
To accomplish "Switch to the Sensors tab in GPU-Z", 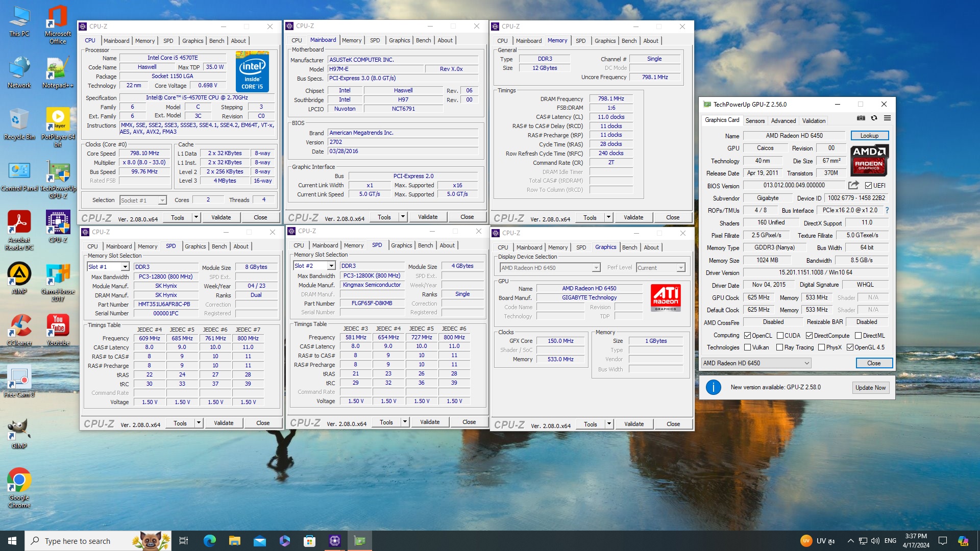I will 755,121.
